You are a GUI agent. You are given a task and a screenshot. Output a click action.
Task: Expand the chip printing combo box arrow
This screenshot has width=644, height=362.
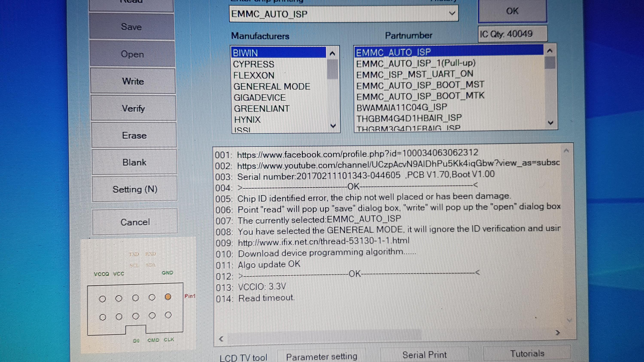click(x=452, y=13)
